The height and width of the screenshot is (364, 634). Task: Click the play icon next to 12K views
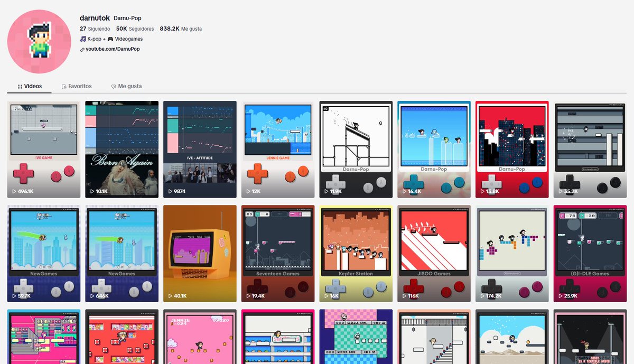(249, 191)
